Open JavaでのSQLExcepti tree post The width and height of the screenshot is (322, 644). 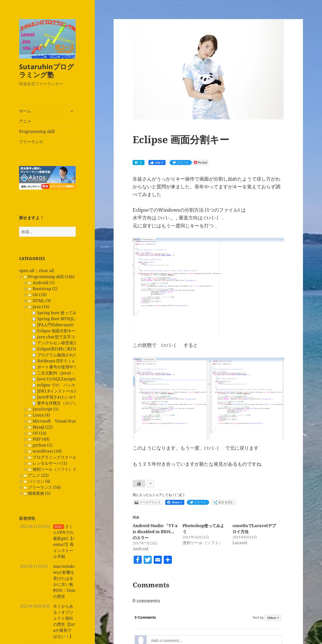(56, 379)
